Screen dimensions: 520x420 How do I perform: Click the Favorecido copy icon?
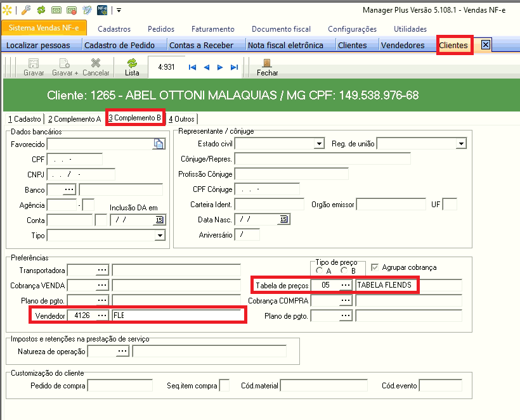(x=159, y=144)
